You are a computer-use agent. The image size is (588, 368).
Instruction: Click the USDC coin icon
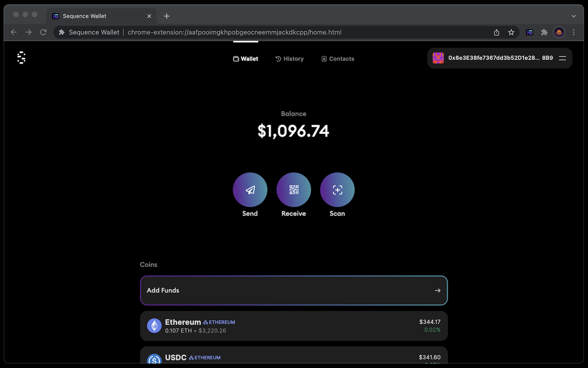(154, 359)
